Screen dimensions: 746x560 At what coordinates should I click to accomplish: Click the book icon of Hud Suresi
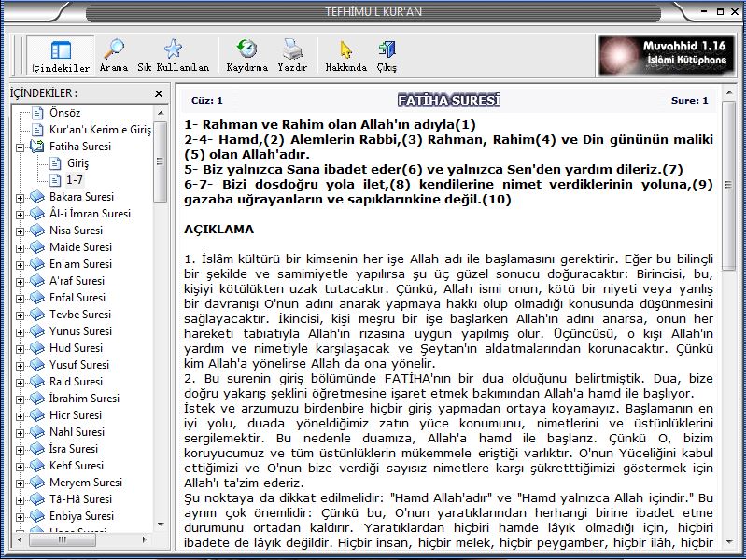click(37, 348)
